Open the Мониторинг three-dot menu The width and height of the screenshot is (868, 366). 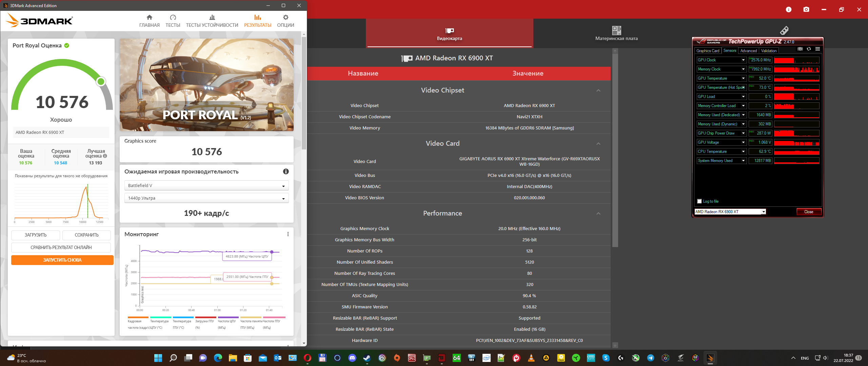pyautogui.click(x=288, y=234)
